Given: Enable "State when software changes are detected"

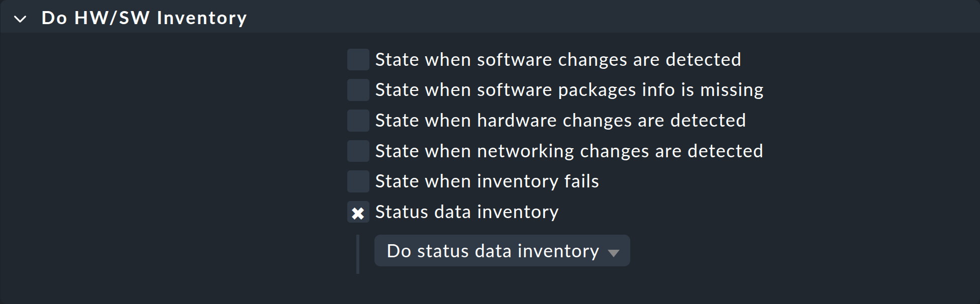Looking at the screenshot, I should click(357, 59).
